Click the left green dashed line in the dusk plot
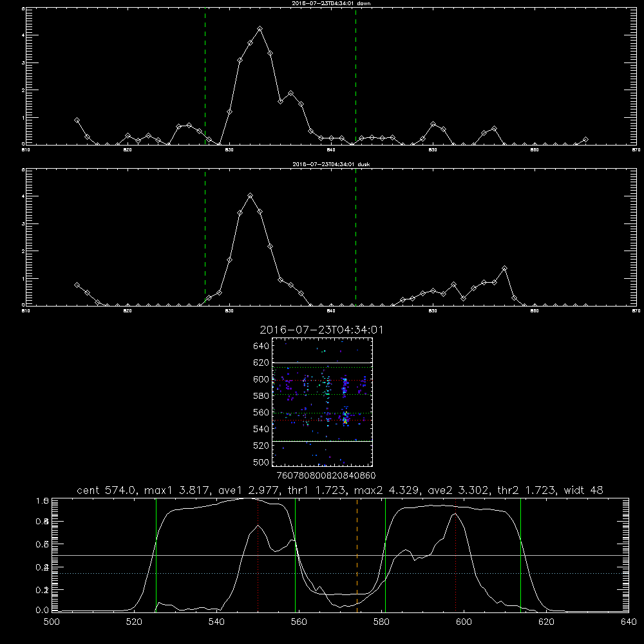This screenshot has width=644, height=644. point(205,238)
